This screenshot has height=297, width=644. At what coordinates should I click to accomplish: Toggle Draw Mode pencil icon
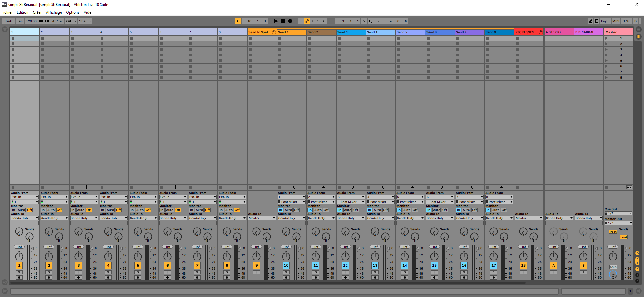pos(590,21)
